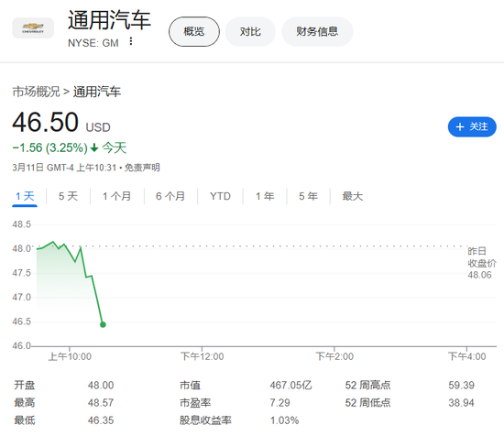Screen dimensions: 504x436
Task: Click the + 关注 follow button
Action: click(472, 126)
